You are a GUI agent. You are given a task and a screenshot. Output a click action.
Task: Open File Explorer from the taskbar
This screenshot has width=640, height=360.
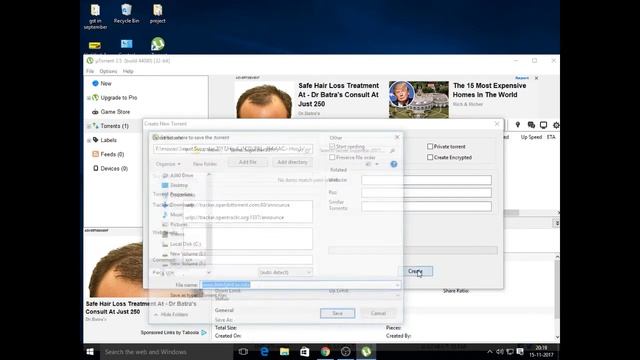284,351
